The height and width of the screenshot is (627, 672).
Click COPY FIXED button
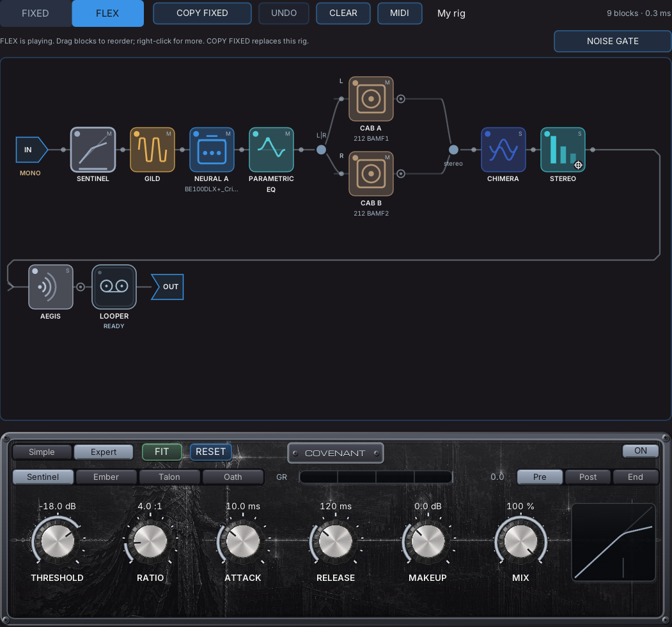(202, 13)
